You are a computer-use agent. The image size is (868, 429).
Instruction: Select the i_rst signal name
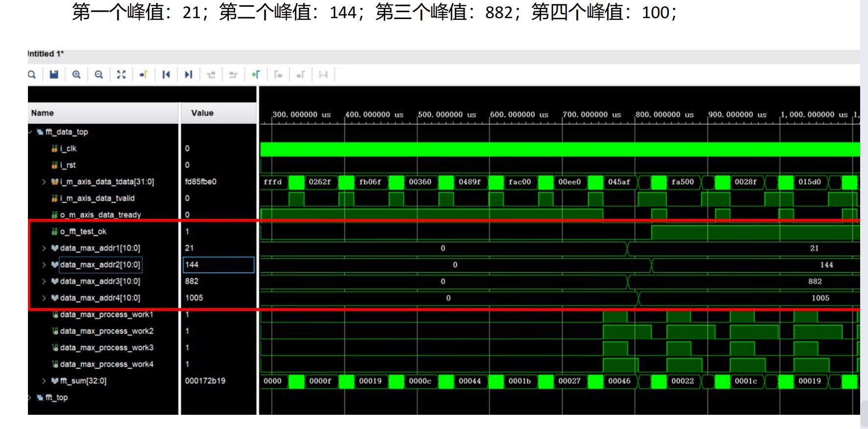coord(68,165)
